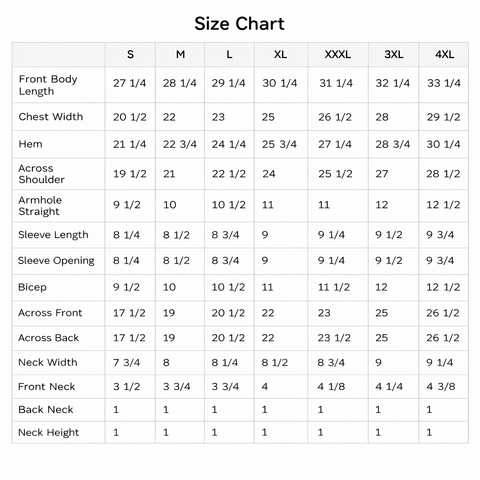The height and width of the screenshot is (480, 480).
Task: Click the Back Neck row label
Action: click(x=46, y=410)
